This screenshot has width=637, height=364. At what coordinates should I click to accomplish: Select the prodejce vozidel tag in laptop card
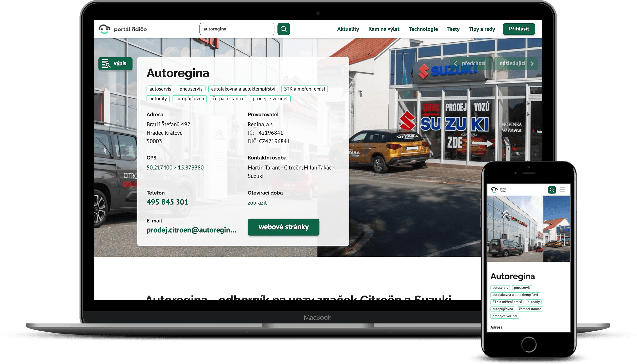[270, 99]
